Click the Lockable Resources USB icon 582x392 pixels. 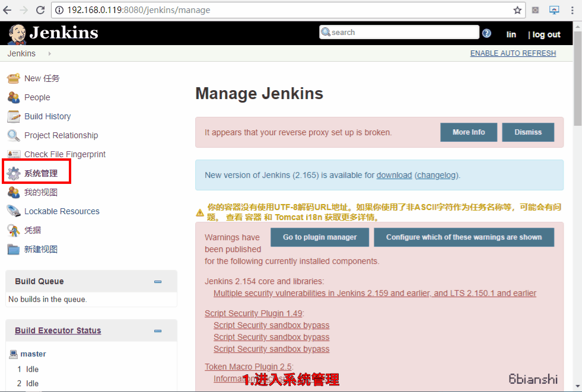pyautogui.click(x=14, y=211)
